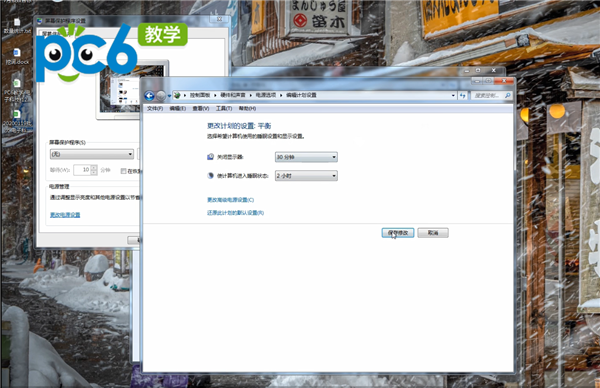Close the power plan settings window
Screen dimensions: 600x388
(x=504, y=81)
